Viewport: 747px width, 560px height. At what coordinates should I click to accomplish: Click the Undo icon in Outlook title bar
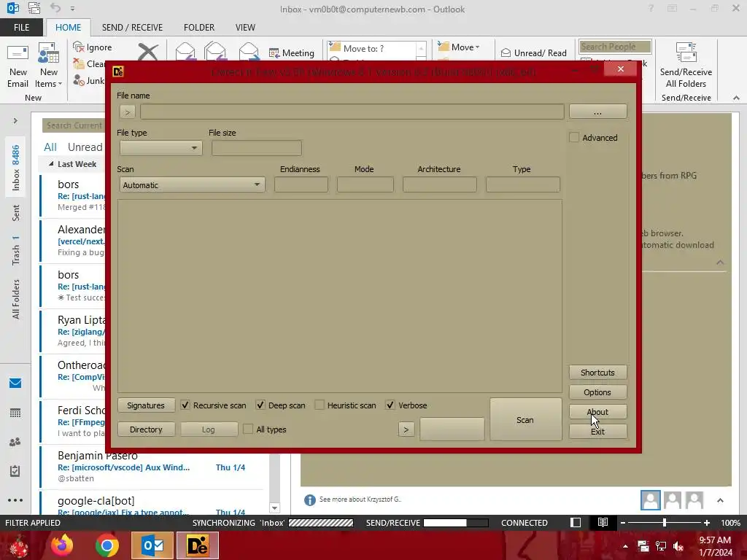(x=55, y=8)
